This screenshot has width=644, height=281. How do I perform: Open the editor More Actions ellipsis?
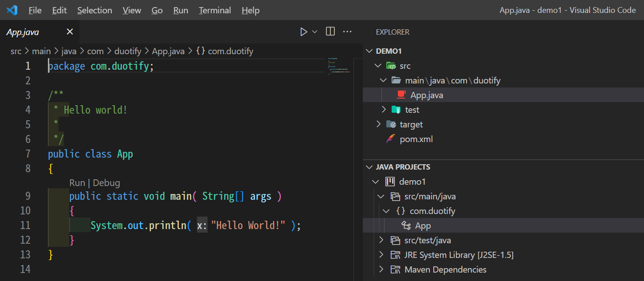347,32
